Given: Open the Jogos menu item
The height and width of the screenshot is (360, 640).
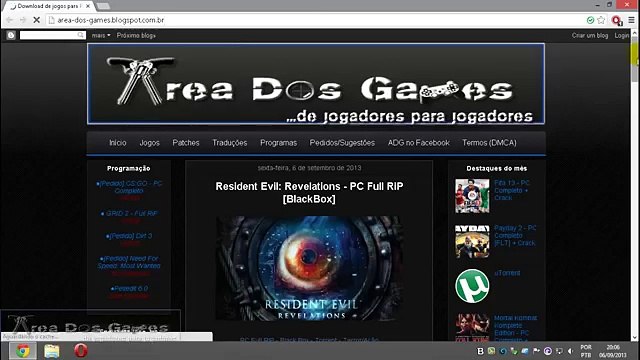Looking at the screenshot, I should click(x=149, y=143).
